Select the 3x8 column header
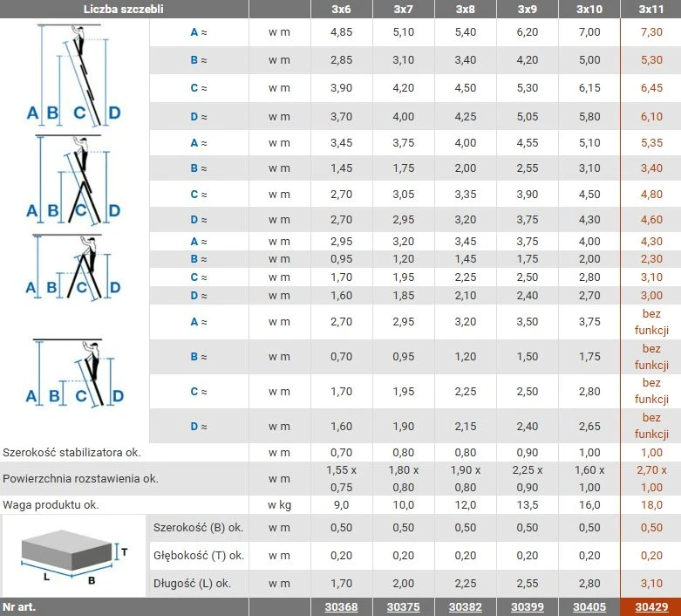 465,9
